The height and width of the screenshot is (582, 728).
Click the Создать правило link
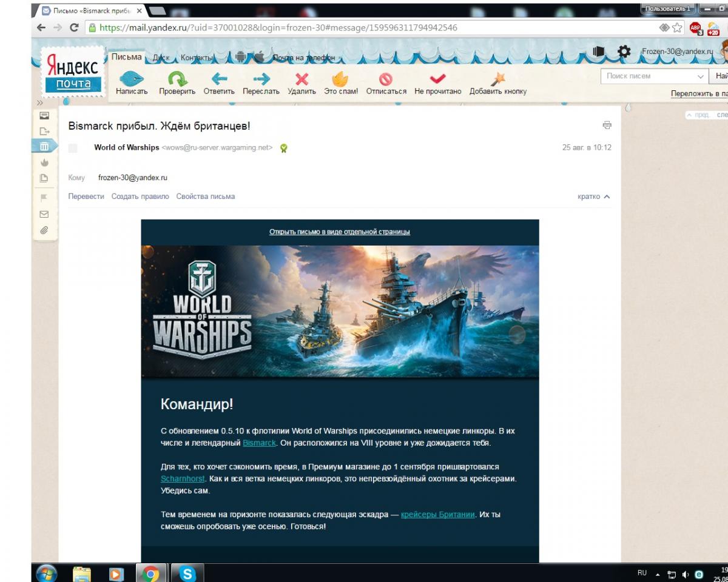pos(140,196)
